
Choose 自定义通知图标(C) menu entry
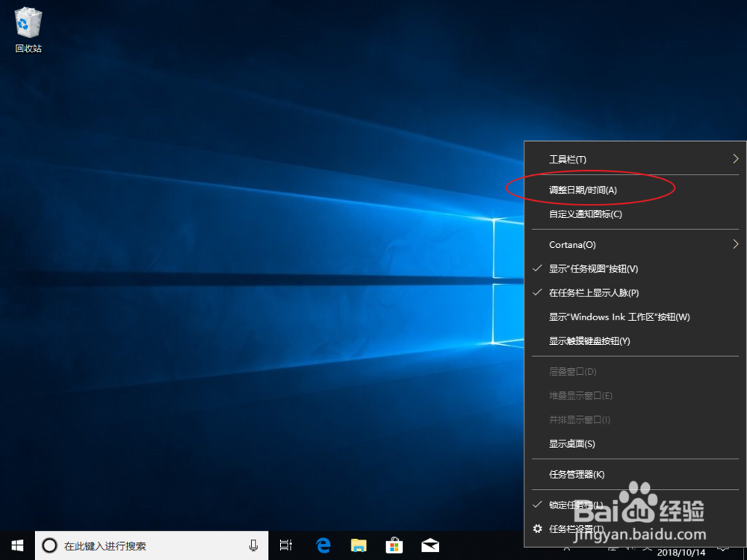(x=635, y=214)
